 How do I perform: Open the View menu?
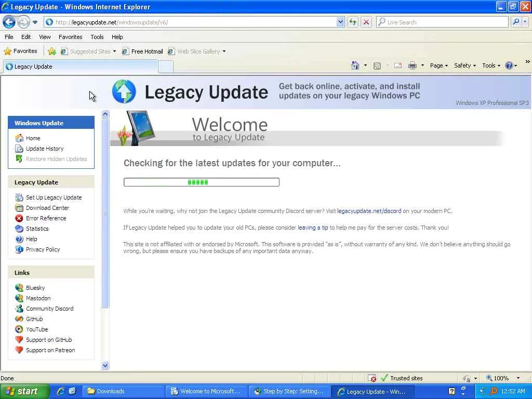[45, 37]
